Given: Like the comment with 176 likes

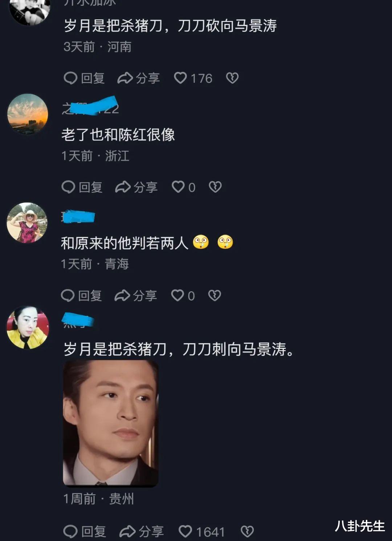Looking at the screenshot, I should point(180,78).
